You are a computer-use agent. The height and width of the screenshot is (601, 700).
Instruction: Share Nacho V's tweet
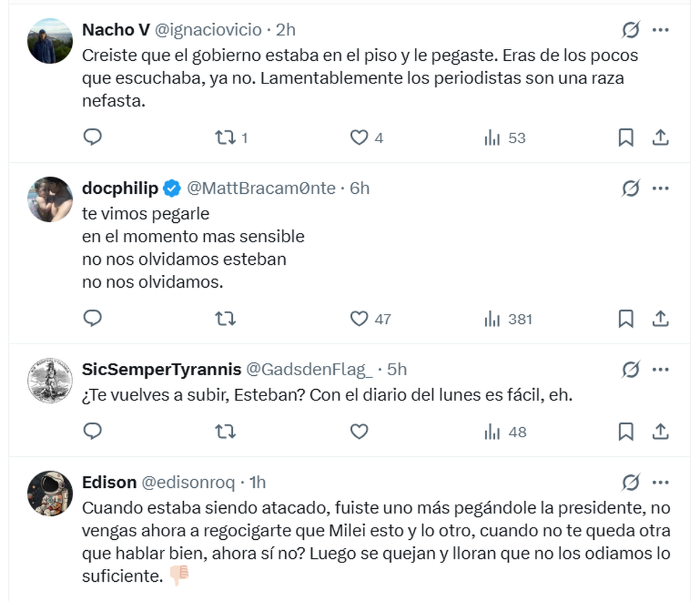tap(660, 138)
